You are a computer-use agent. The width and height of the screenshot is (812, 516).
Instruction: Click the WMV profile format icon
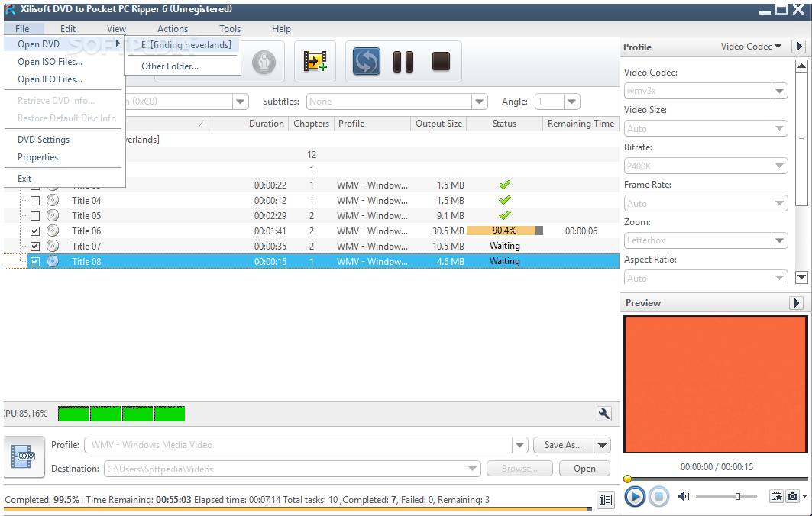tap(24, 456)
